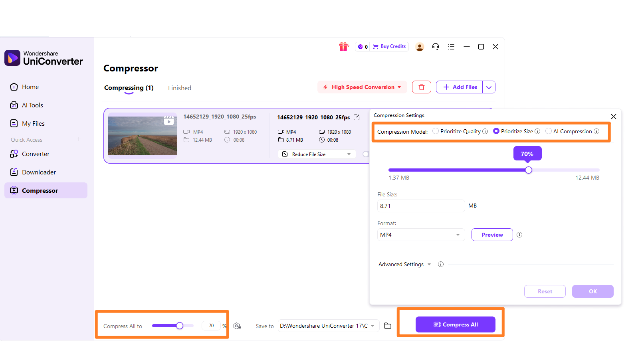The image size is (644, 358).
Task: Click the video clip badge on the thumbnail
Action: pos(169,121)
